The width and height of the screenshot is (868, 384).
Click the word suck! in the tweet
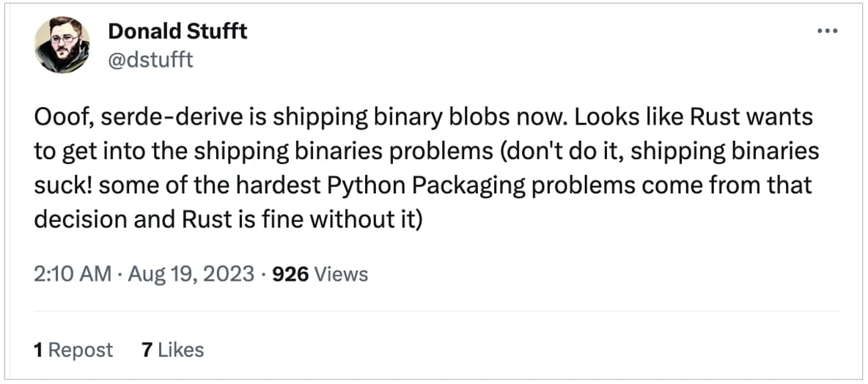click(63, 185)
